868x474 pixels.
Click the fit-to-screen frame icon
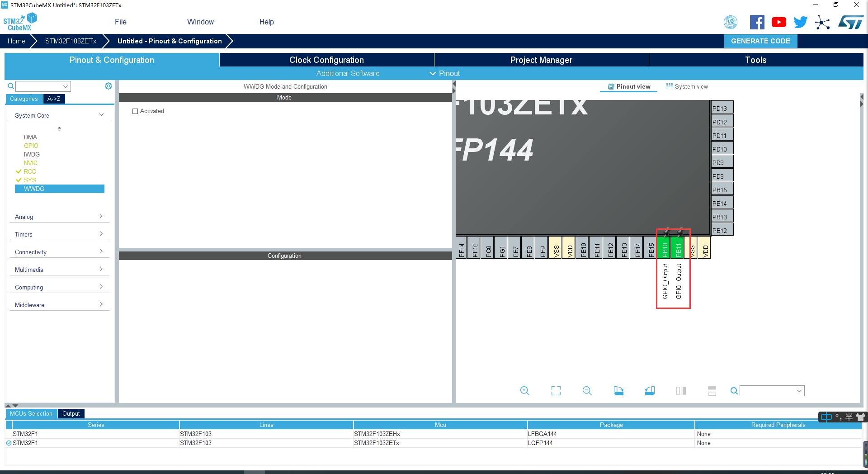click(556, 391)
